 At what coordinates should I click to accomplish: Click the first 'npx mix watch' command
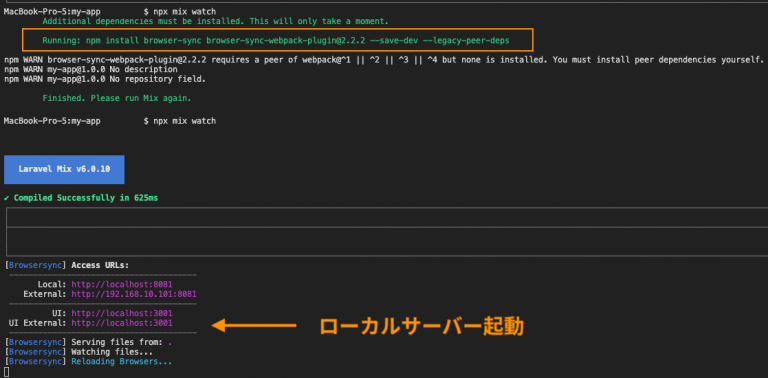click(184, 11)
